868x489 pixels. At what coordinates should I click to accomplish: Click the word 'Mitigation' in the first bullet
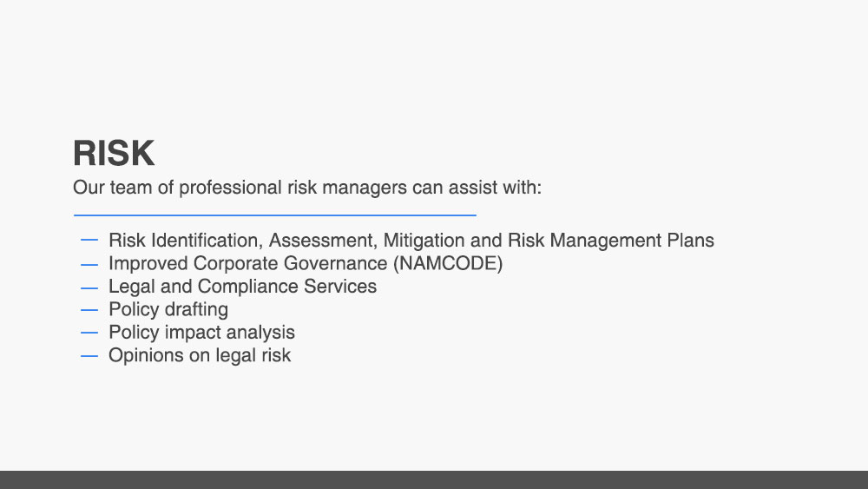click(x=424, y=241)
